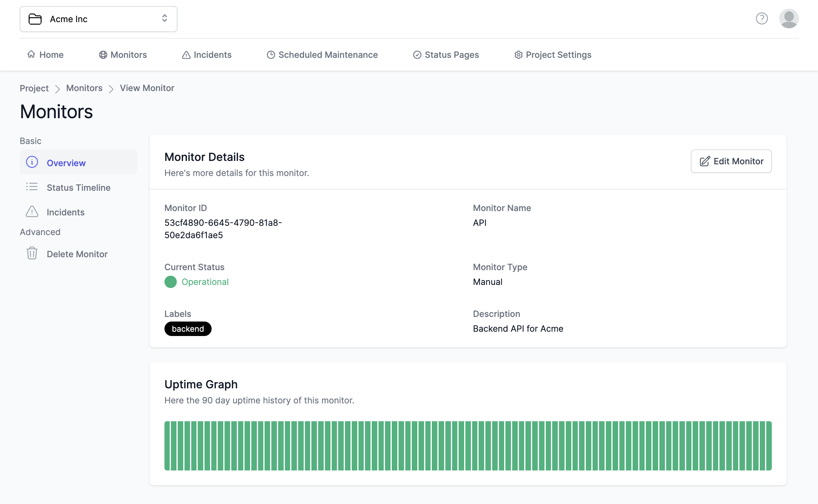The image size is (818, 504).
Task: Click the Uptime Graph heading
Action: click(201, 384)
